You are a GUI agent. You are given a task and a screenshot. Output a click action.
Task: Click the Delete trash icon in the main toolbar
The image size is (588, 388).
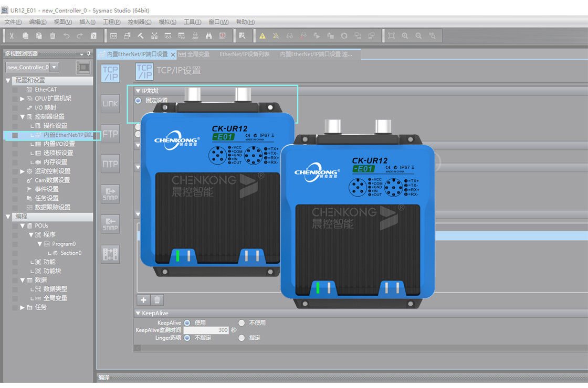point(52,36)
